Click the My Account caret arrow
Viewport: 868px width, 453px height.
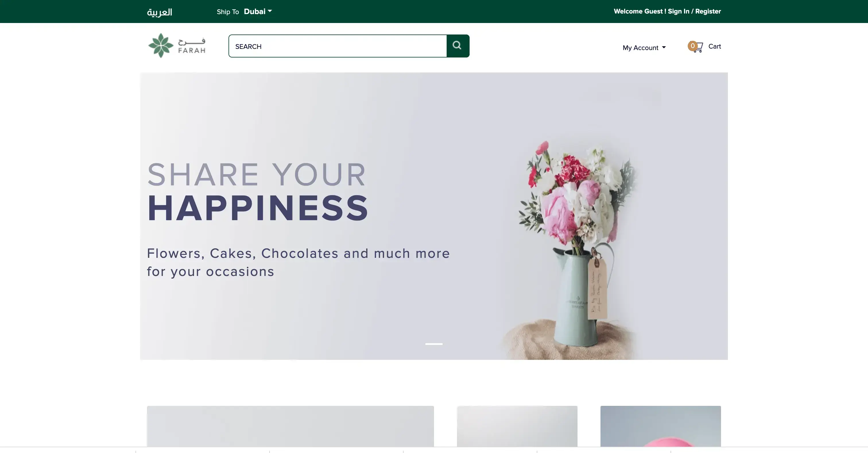pyautogui.click(x=664, y=47)
